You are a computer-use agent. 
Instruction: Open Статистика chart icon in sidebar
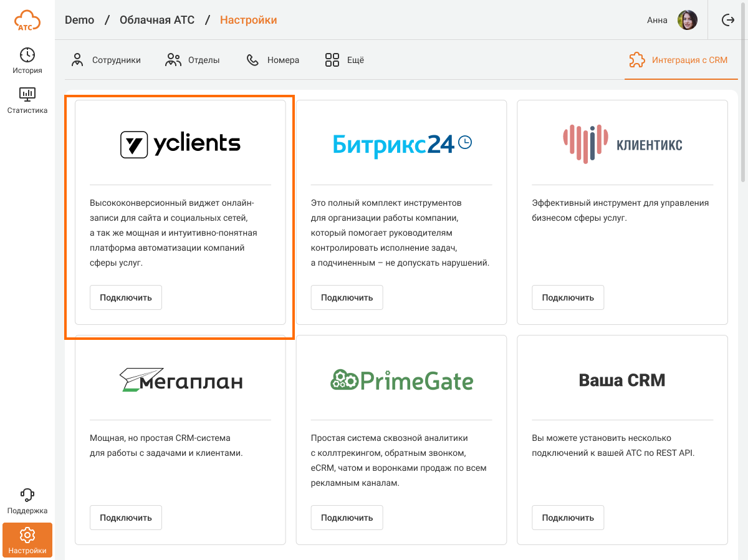pyautogui.click(x=27, y=95)
